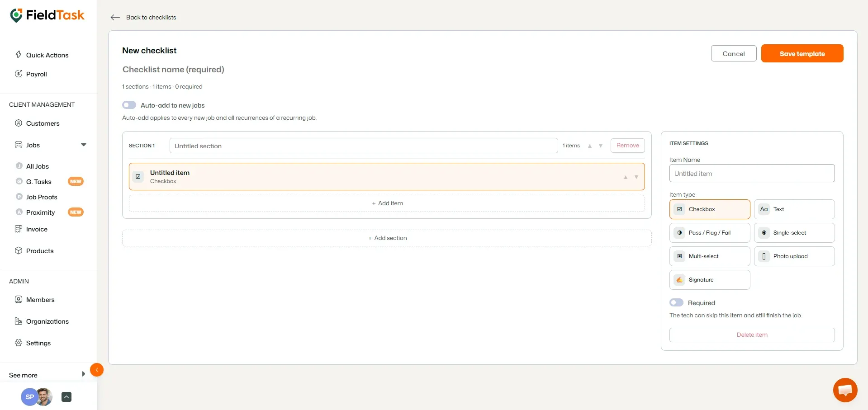Screen dimensions: 868x410
Task: Select Text item type
Action: pos(794,209)
